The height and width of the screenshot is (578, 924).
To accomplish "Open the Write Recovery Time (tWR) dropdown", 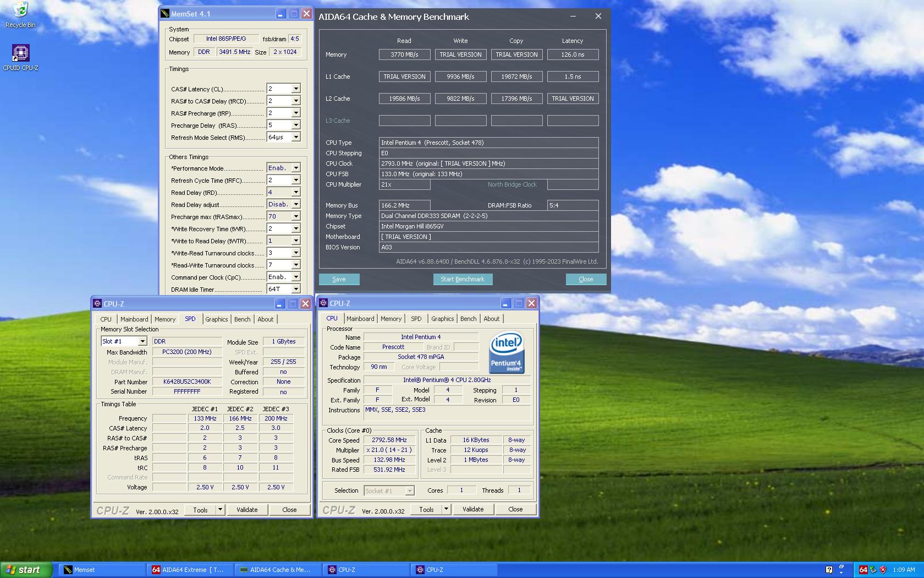I will (x=296, y=228).
